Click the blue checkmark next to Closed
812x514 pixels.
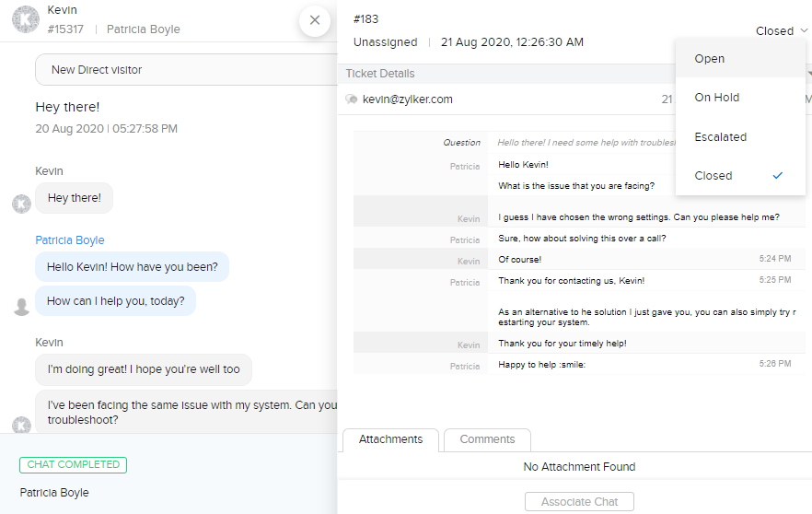[x=778, y=175]
